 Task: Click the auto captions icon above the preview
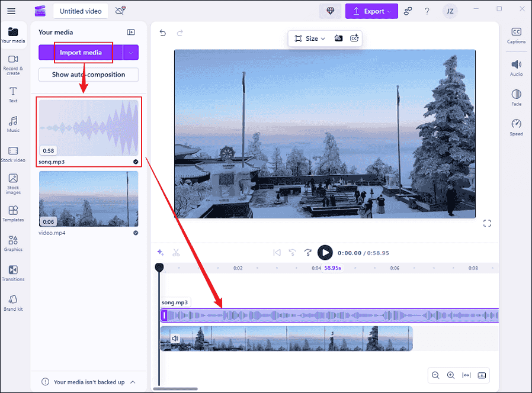(x=354, y=37)
